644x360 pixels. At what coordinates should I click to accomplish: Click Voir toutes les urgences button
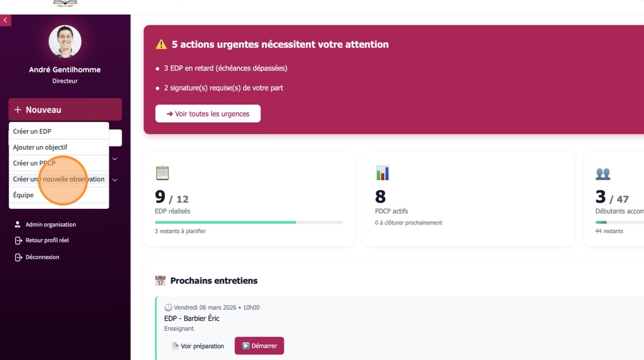click(208, 114)
